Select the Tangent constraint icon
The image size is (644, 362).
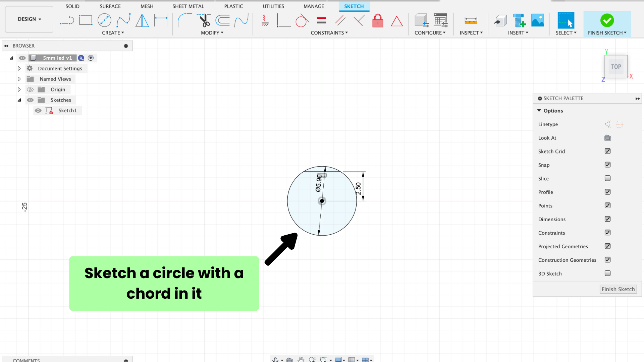302,20
